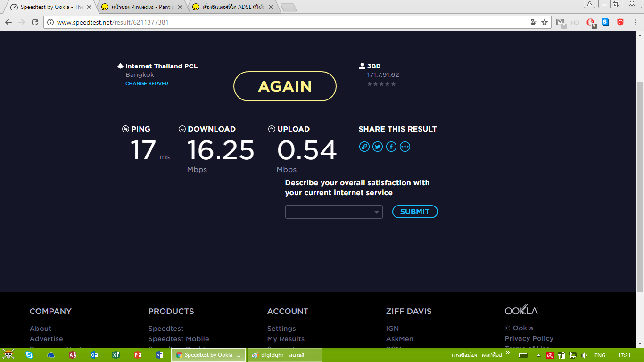The height and width of the screenshot is (362, 644).
Task: Click the battery power tray icon
Action: click(x=561, y=355)
